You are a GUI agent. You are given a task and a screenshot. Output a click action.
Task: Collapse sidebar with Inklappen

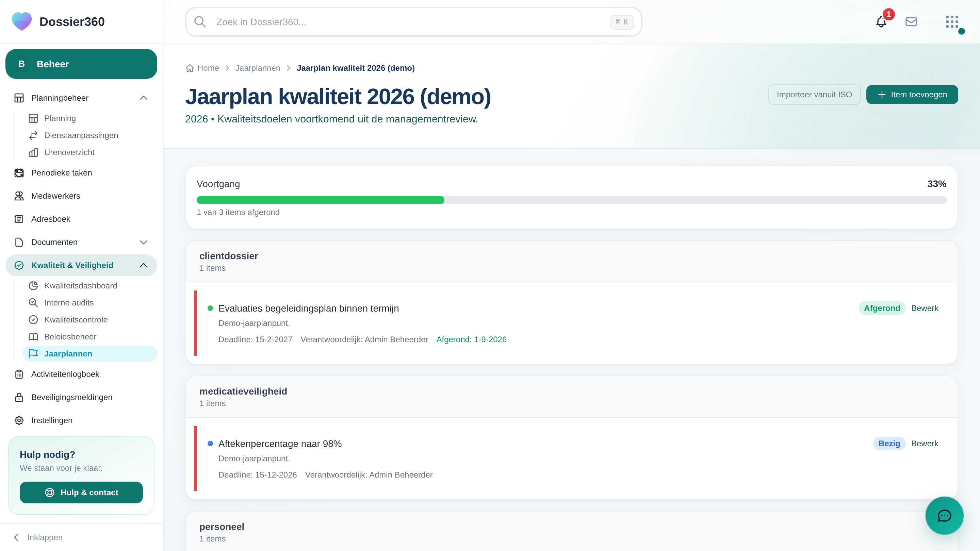point(38,537)
